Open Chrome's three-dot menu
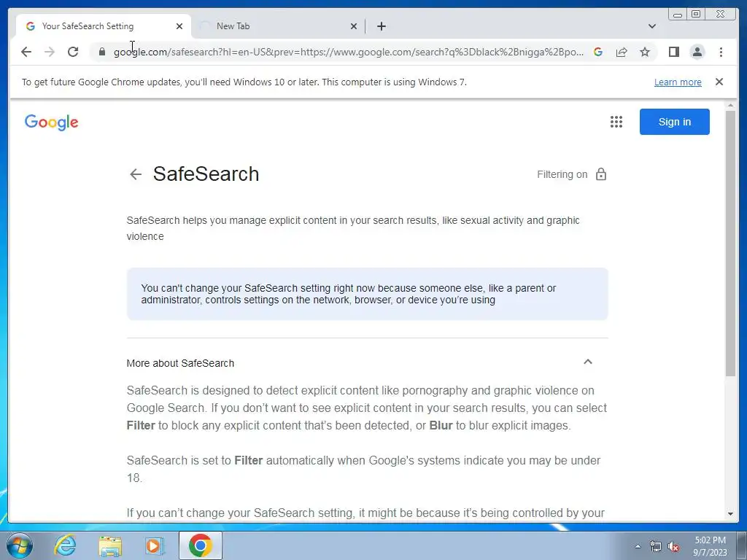The width and height of the screenshot is (747, 560). [x=721, y=52]
